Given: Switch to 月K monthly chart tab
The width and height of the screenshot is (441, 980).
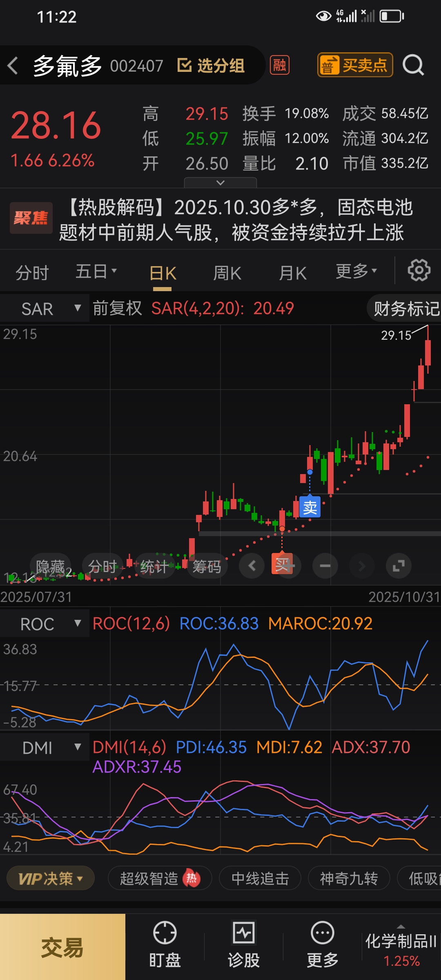Looking at the screenshot, I should 292,273.
